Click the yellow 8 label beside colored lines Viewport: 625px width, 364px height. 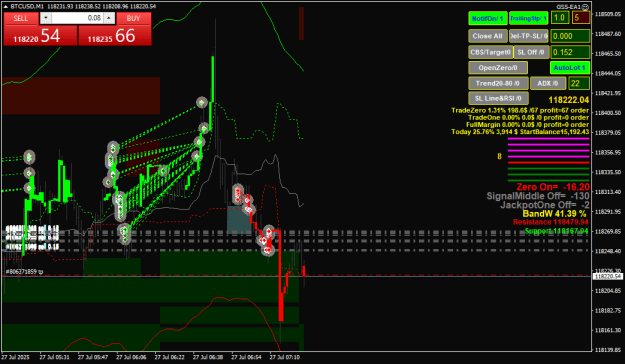[x=499, y=157]
